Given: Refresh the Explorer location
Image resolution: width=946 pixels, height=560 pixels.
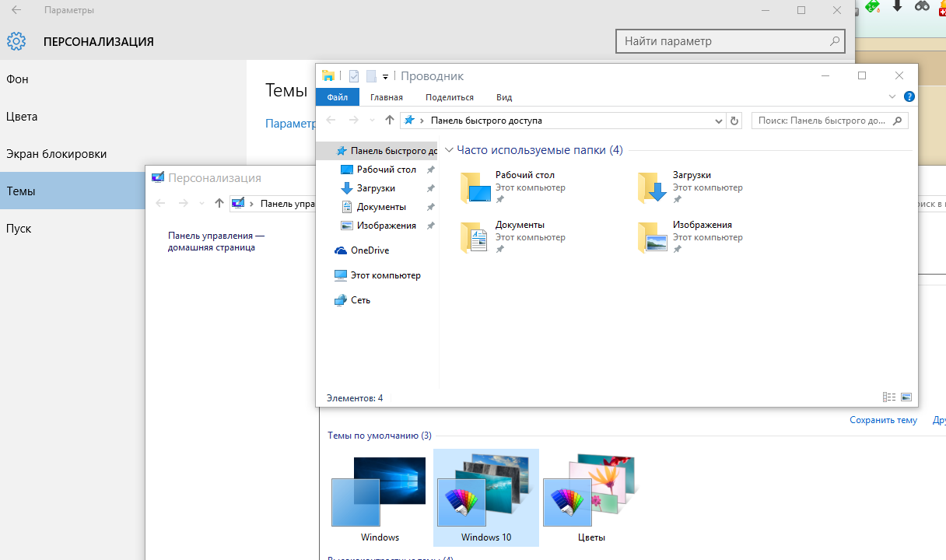Looking at the screenshot, I should 735,121.
